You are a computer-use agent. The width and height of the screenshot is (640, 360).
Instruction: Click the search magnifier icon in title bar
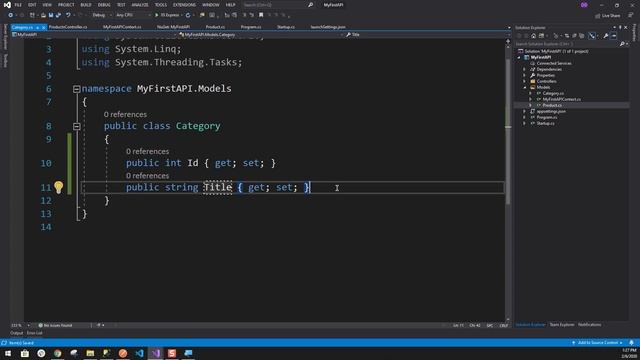pyautogui.click(x=310, y=5)
